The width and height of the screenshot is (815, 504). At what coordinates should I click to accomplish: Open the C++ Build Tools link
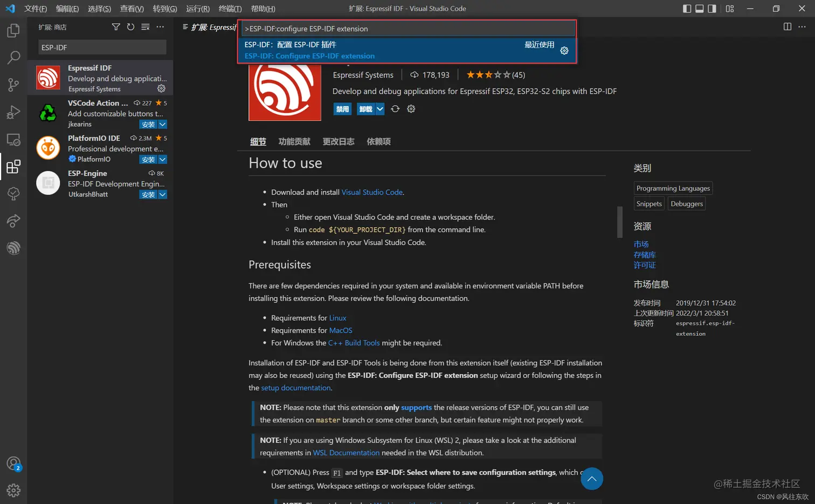354,343
